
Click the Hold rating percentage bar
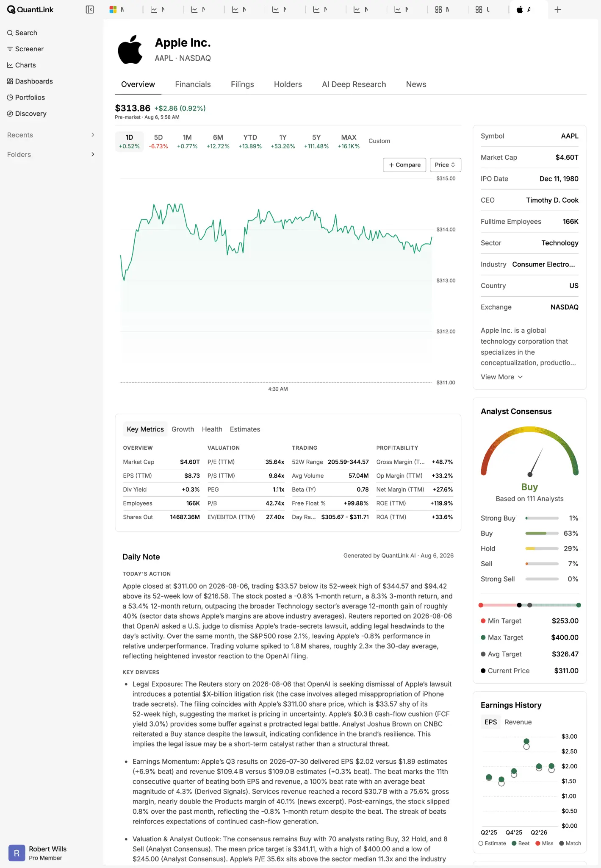542,548
